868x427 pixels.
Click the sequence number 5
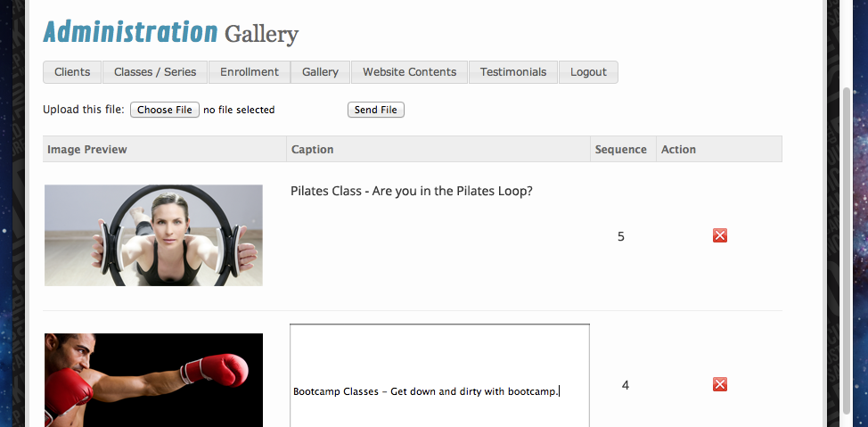621,236
